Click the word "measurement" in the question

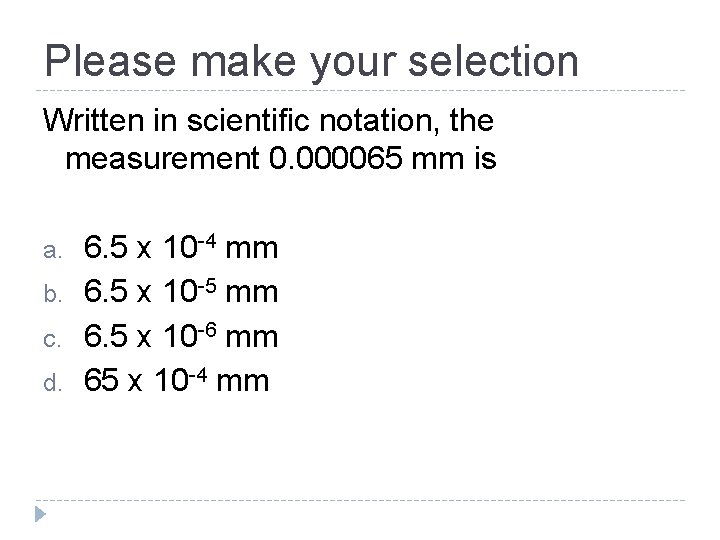[x=163, y=159]
